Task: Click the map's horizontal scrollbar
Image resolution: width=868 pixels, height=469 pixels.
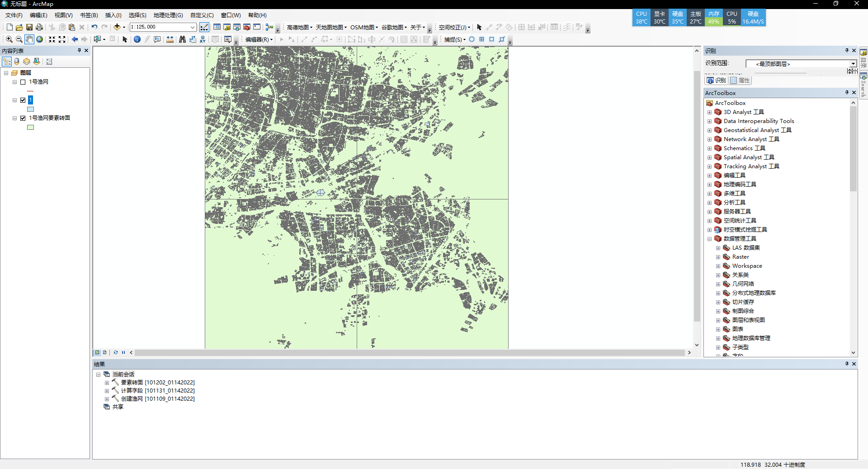Action: (x=410, y=352)
